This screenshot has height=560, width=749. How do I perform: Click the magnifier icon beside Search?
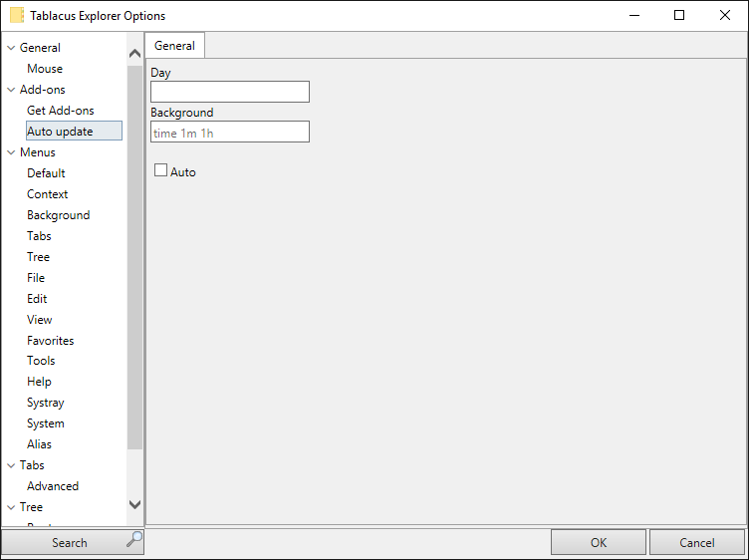[x=134, y=540]
